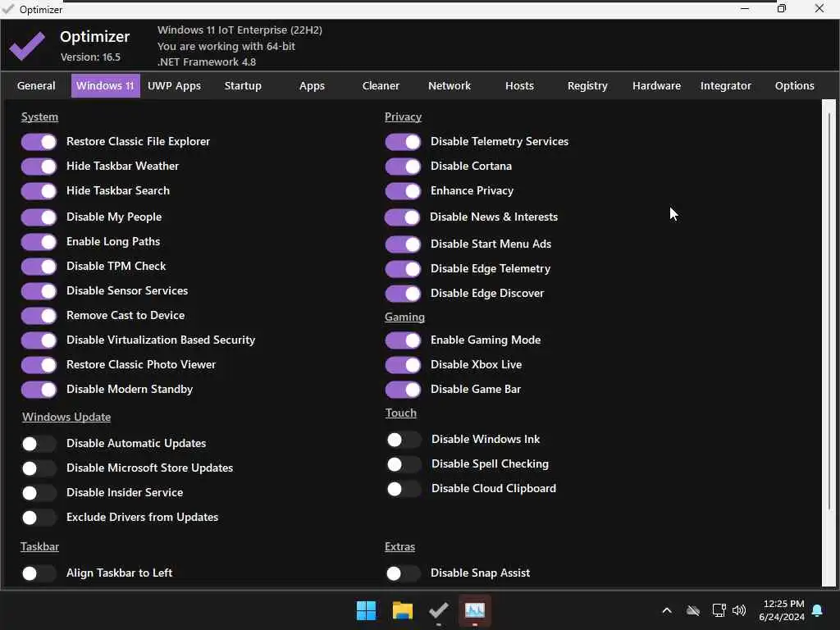The height and width of the screenshot is (630, 840).
Task: Toggle Disable My People switch
Action: coord(39,217)
